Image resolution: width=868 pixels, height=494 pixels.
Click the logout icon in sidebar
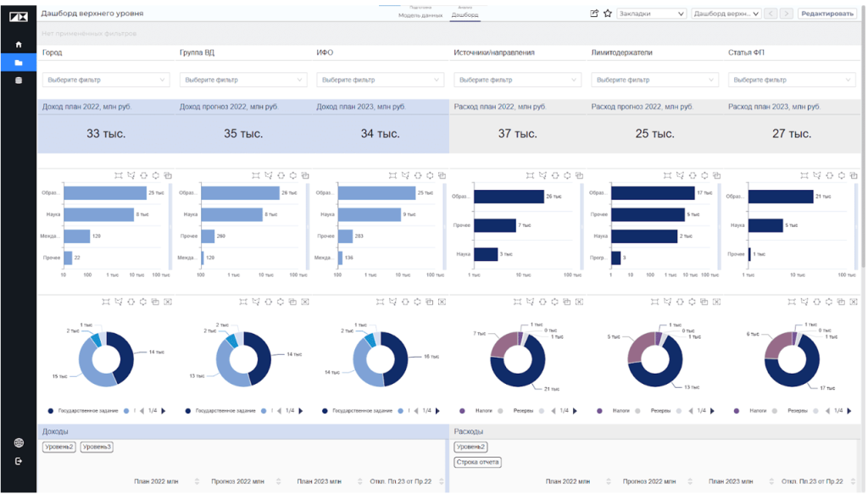(19, 462)
